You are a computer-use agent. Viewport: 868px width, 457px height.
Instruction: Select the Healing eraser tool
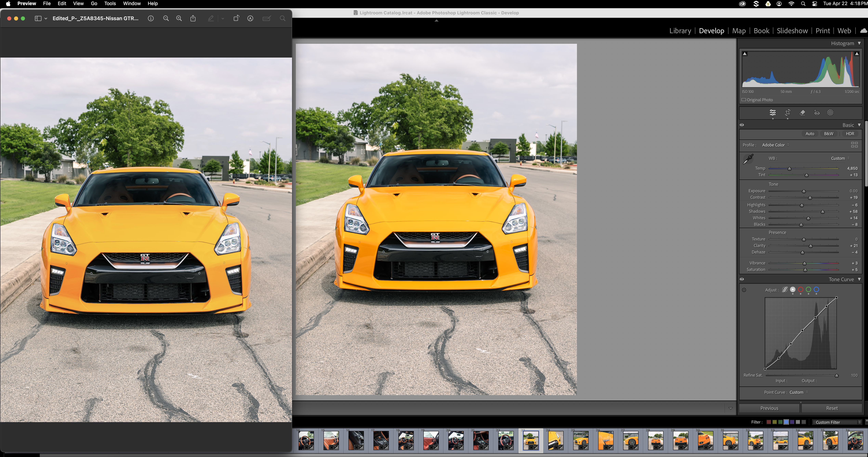(802, 113)
